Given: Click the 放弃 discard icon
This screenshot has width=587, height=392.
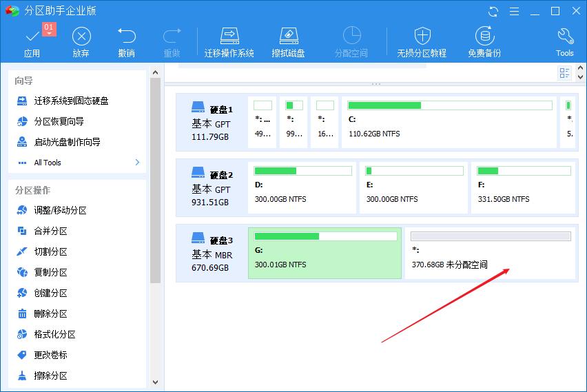Looking at the screenshot, I should click(81, 37).
